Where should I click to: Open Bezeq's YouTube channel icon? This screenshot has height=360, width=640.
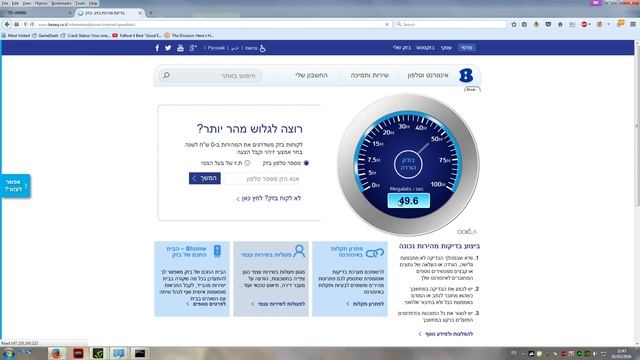point(180,48)
